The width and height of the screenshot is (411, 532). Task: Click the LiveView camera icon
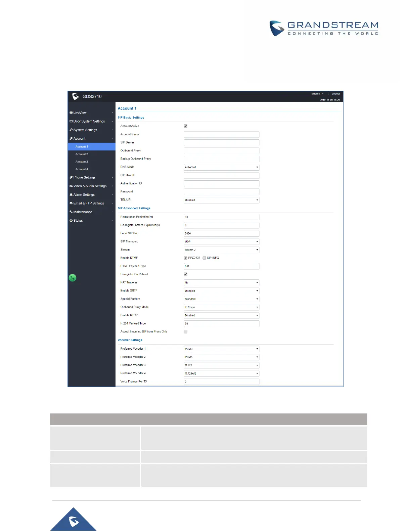71,113
